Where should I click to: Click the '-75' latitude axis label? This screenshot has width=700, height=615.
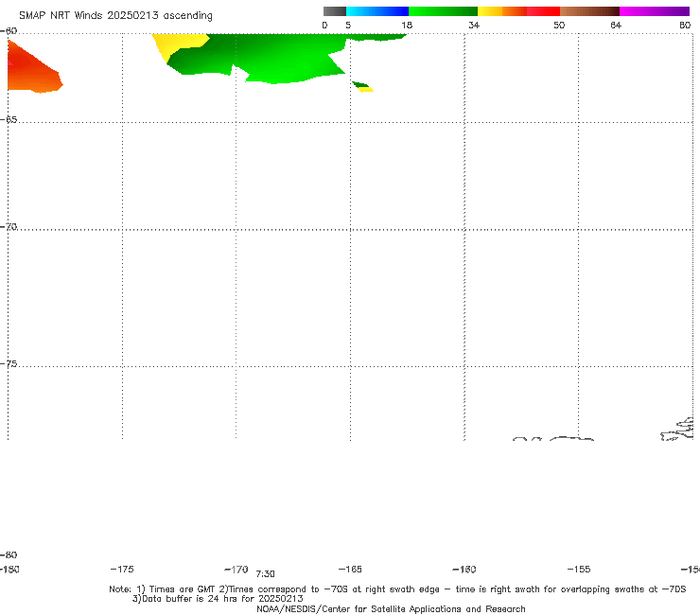[9, 364]
